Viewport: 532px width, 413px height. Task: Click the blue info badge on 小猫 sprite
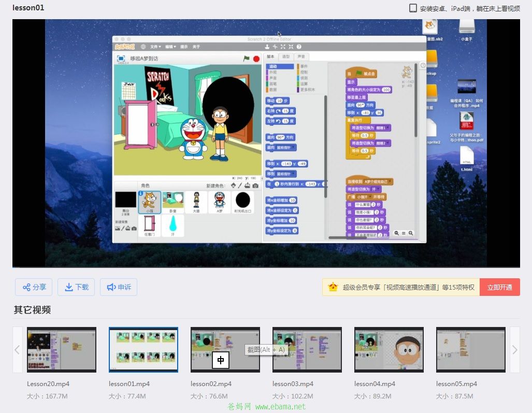click(x=140, y=193)
